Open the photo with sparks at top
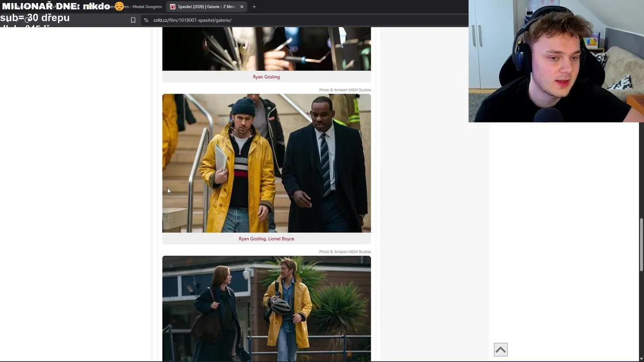 coord(266,49)
